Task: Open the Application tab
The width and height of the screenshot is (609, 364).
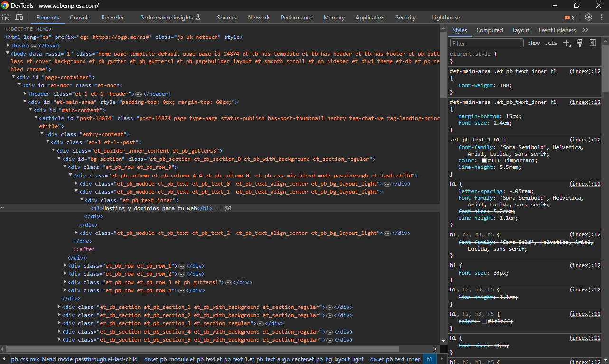Action: click(370, 18)
